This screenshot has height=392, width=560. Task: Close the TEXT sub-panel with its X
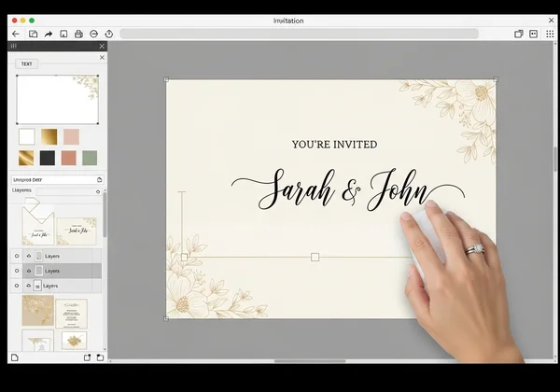[102, 58]
